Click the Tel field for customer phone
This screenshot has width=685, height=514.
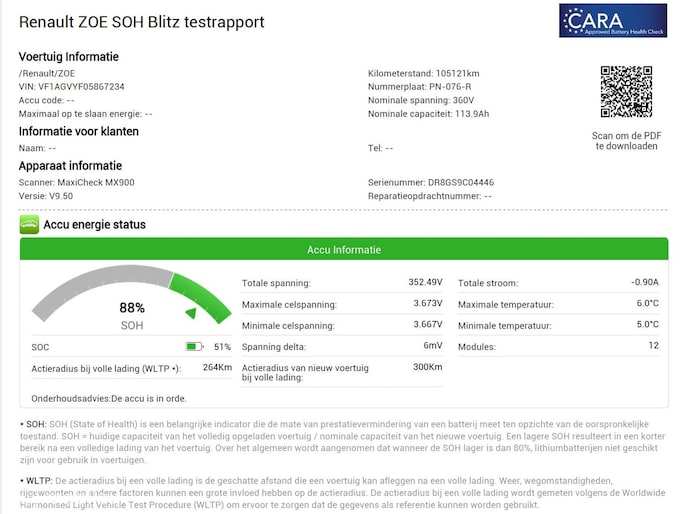coord(381,148)
